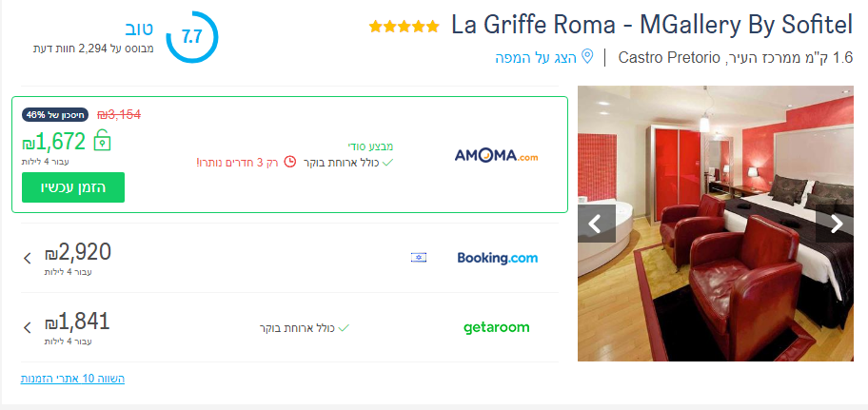Show next hotel photo arrow
868x410 pixels.
[x=837, y=224]
